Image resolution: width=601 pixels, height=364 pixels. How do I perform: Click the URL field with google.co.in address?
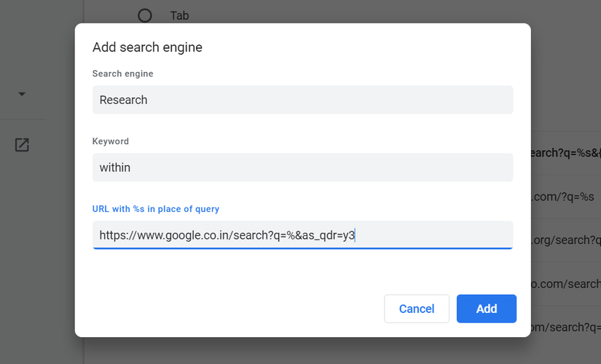coord(302,235)
